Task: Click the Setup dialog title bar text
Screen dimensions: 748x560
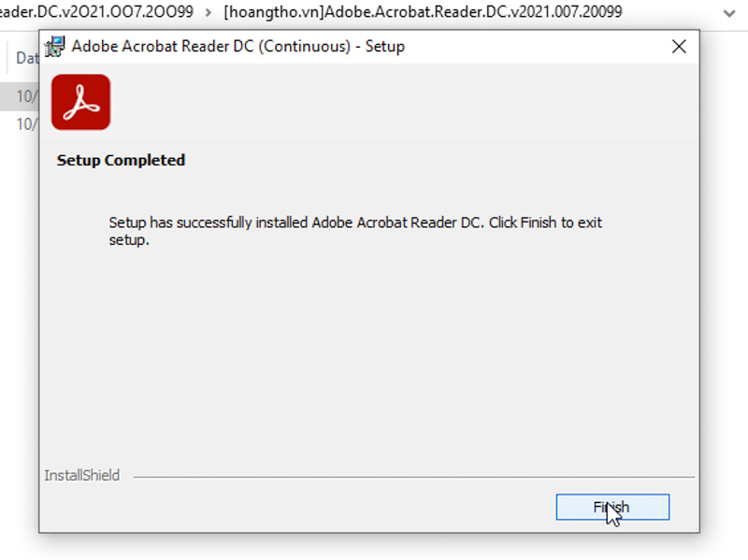Action: click(238, 46)
